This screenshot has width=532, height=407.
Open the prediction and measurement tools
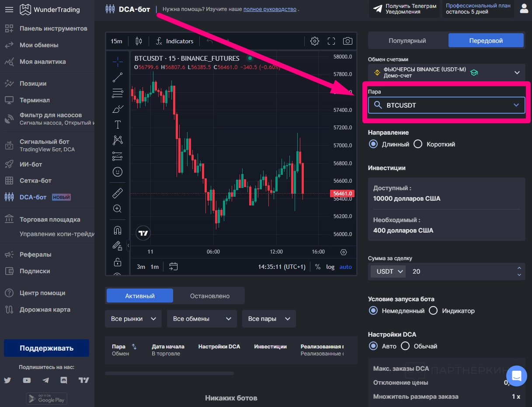pos(118,156)
